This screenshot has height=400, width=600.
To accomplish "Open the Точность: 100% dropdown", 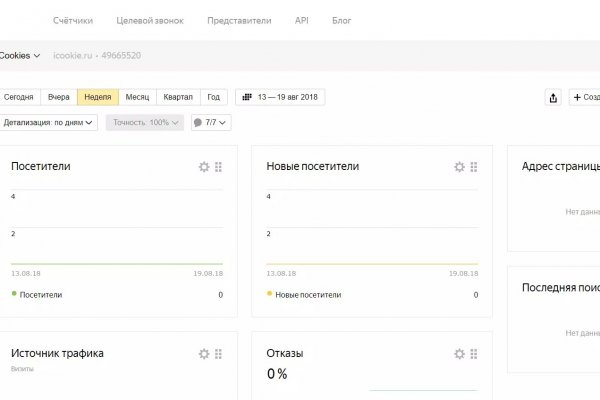I will [x=145, y=123].
